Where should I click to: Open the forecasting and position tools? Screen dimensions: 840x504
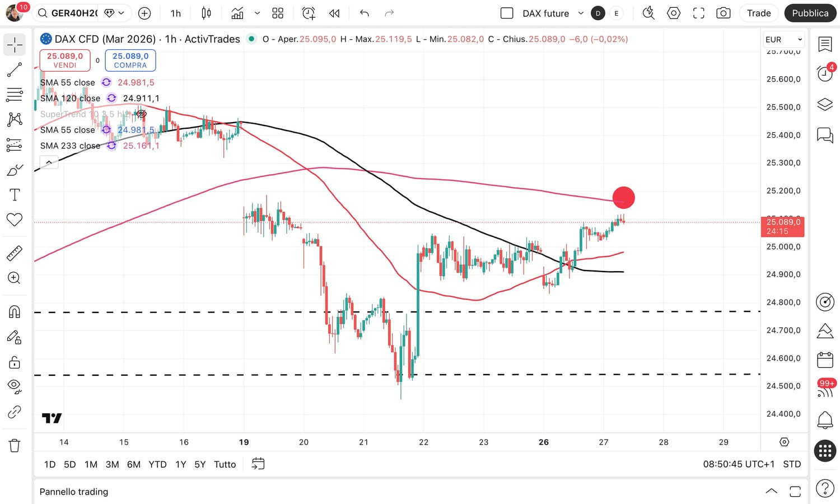[15, 144]
